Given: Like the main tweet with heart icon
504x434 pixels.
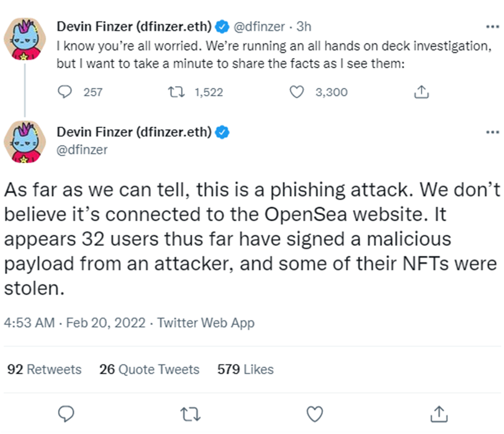Looking at the screenshot, I should click(314, 414).
